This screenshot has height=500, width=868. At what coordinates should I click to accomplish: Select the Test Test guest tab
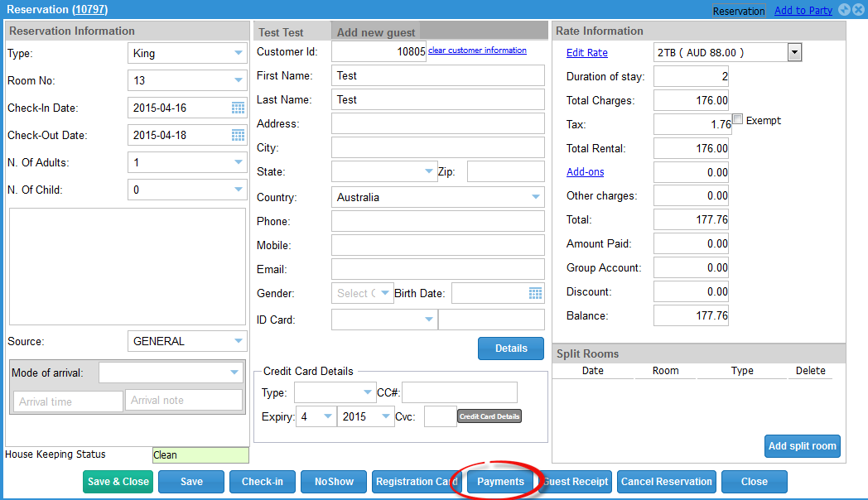point(282,32)
